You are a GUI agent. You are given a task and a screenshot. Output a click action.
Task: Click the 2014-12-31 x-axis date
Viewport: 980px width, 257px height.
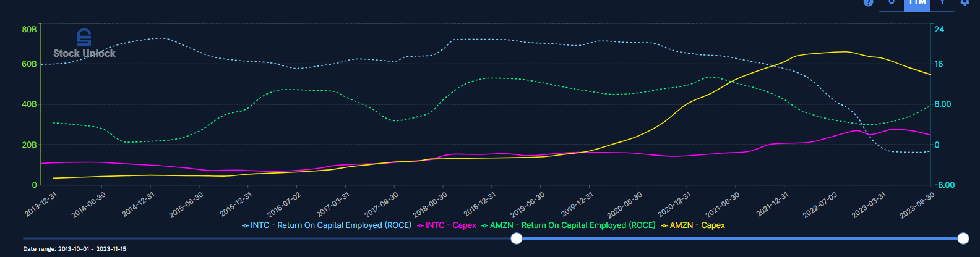[138, 204]
